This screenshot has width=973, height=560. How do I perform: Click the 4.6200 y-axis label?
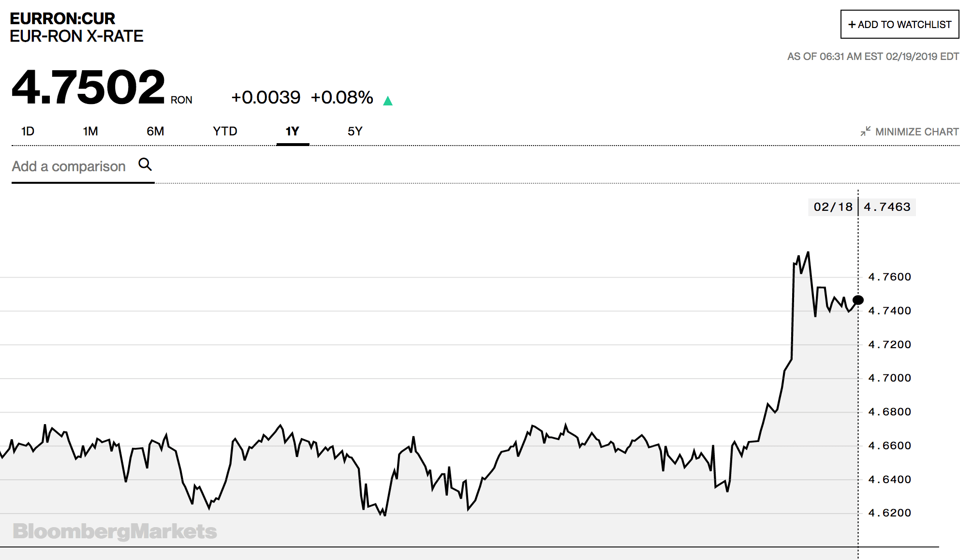click(890, 513)
